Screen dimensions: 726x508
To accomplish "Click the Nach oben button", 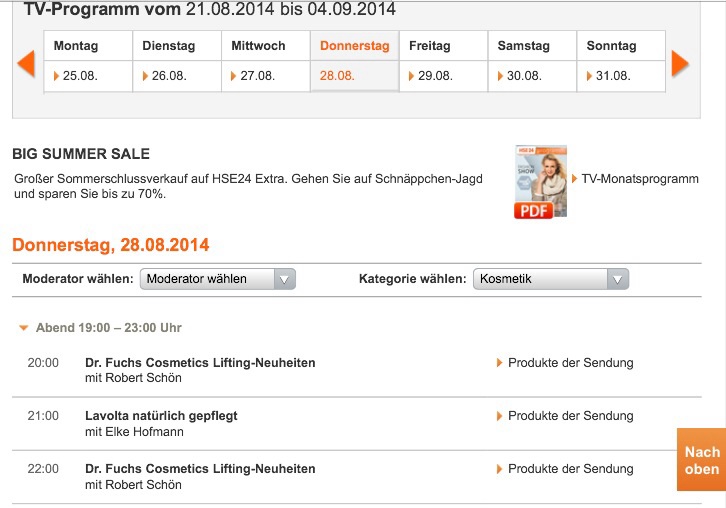I will pos(701,460).
